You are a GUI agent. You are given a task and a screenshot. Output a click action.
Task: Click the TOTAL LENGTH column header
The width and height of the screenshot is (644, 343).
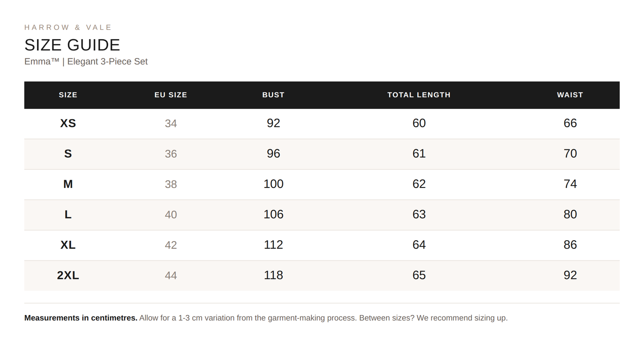pyautogui.click(x=419, y=95)
